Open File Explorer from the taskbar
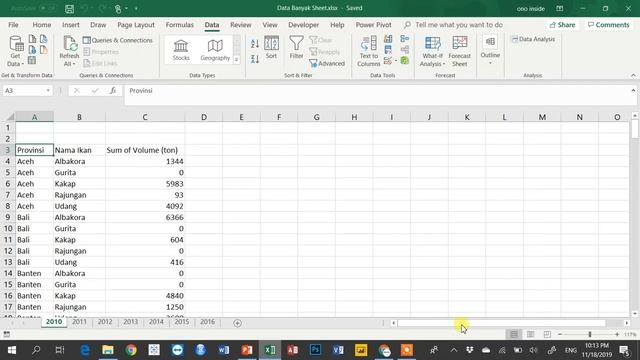Screen dimensions: 640x360 tap(108, 350)
